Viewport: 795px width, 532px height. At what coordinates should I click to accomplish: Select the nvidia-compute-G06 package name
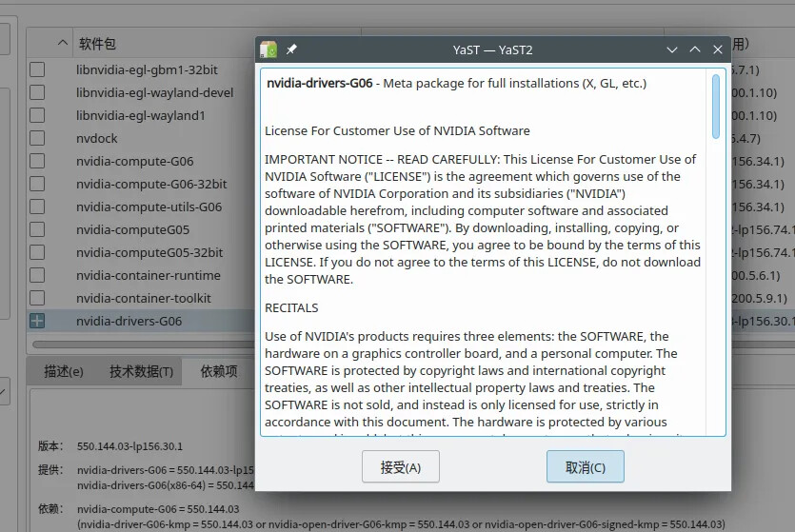pos(135,161)
